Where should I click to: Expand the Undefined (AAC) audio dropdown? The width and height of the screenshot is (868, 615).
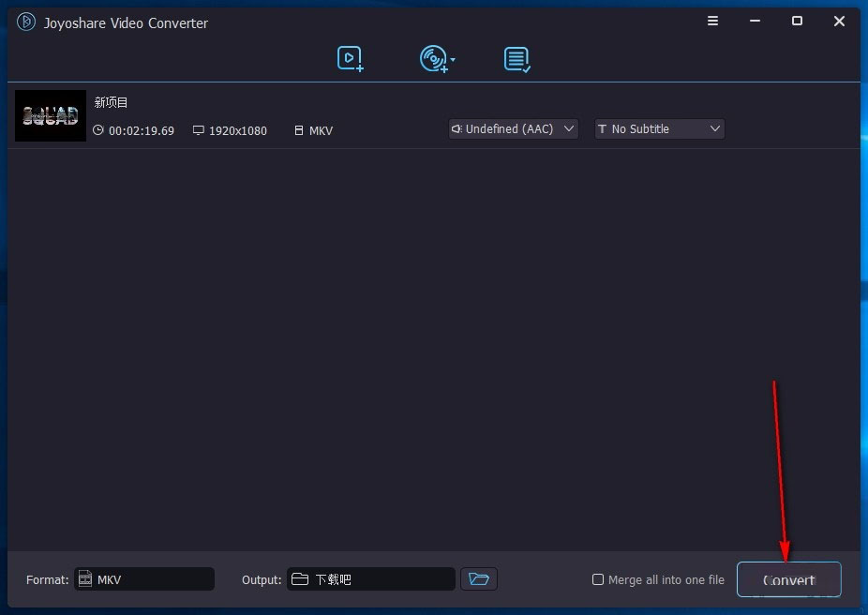point(569,128)
